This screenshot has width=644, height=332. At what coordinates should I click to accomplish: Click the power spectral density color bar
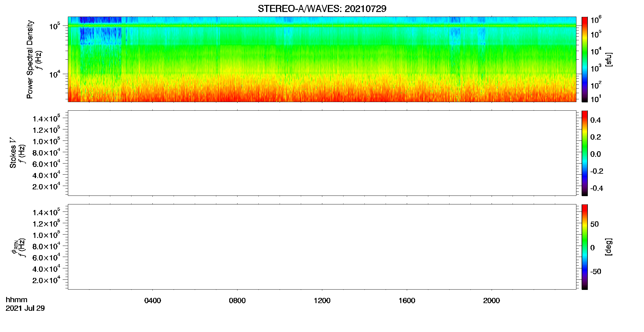click(584, 59)
